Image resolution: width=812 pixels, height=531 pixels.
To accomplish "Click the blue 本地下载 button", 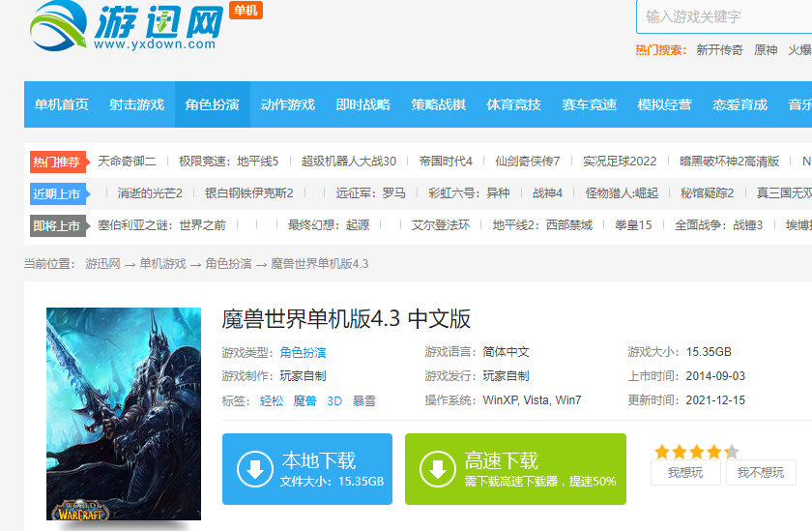I will pyautogui.click(x=307, y=469).
